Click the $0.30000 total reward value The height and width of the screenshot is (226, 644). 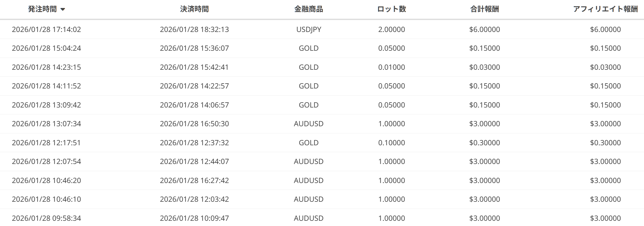[484, 143]
